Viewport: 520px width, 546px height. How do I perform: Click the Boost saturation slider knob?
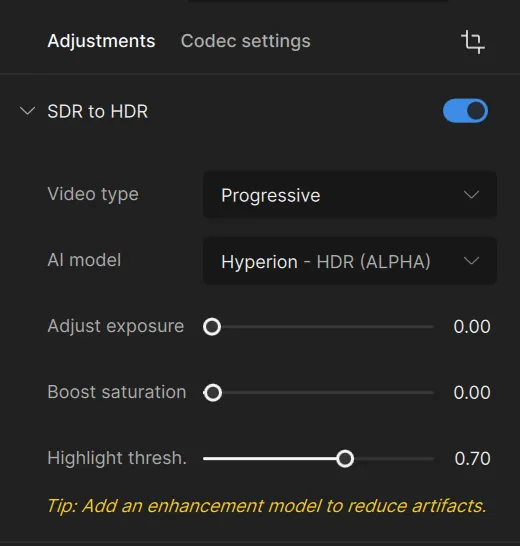pyautogui.click(x=212, y=393)
